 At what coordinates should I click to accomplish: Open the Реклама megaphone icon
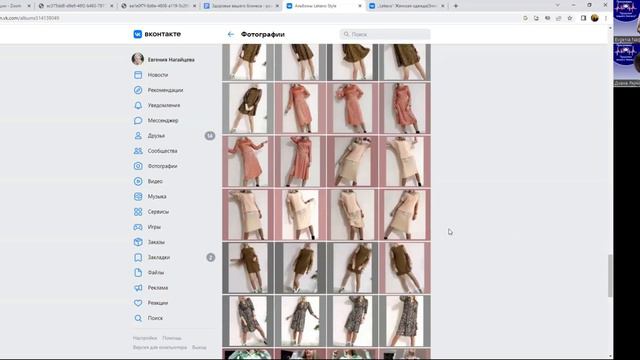138,287
